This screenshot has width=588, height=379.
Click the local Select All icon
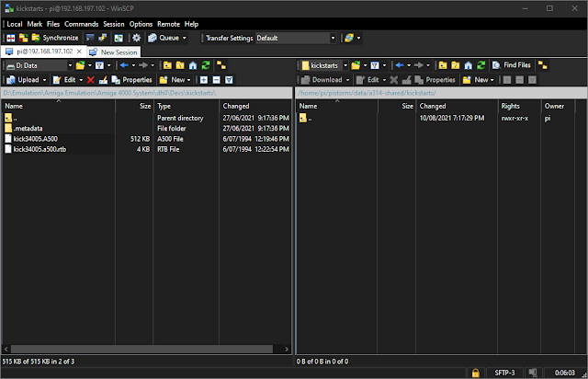[x=229, y=80]
